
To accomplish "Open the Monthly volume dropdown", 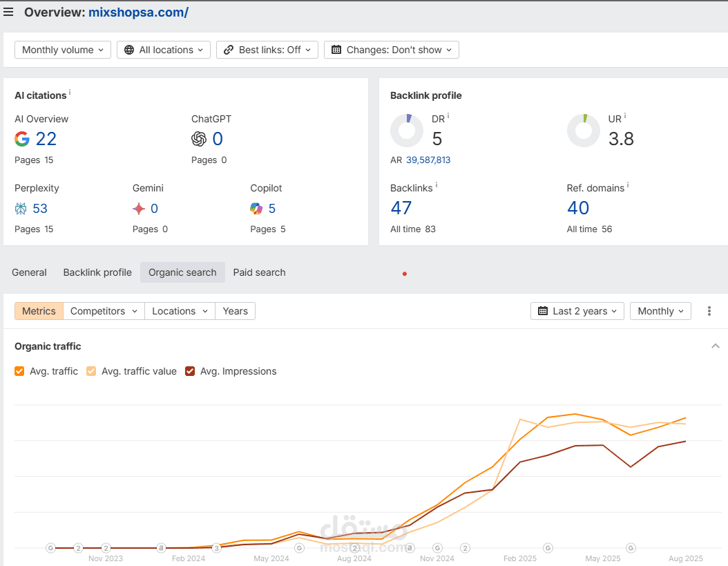I will (x=63, y=50).
